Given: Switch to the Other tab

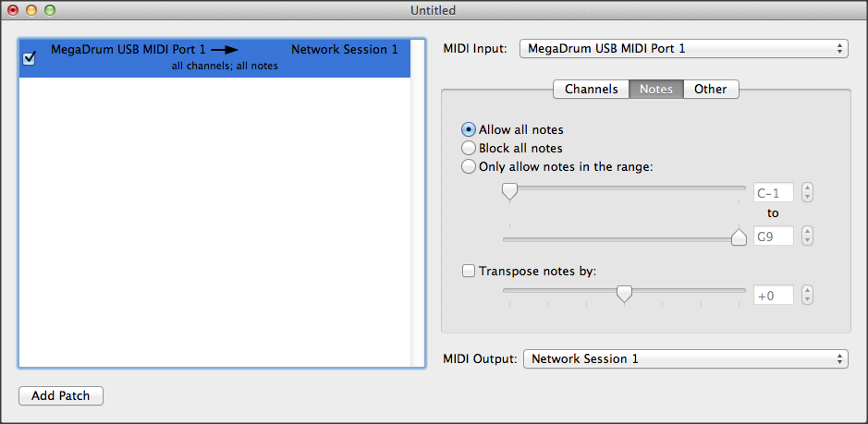Looking at the screenshot, I should pyautogui.click(x=711, y=89).
